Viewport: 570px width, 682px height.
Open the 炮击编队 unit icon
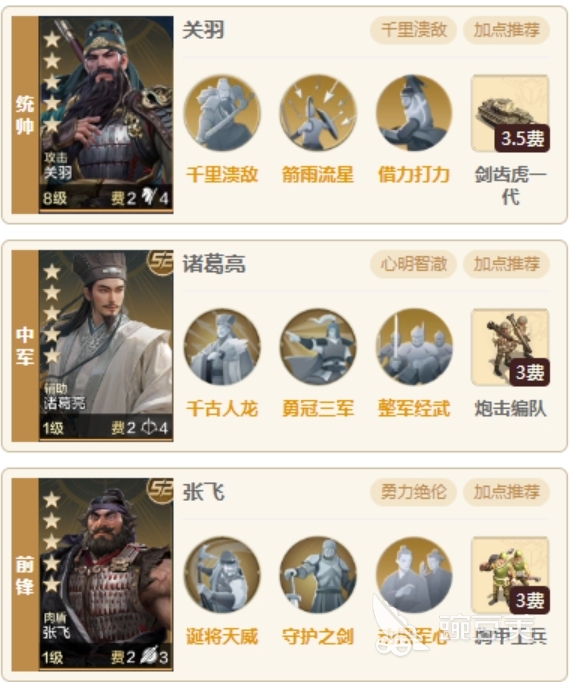pyautogui.click(x=510, y=347)
